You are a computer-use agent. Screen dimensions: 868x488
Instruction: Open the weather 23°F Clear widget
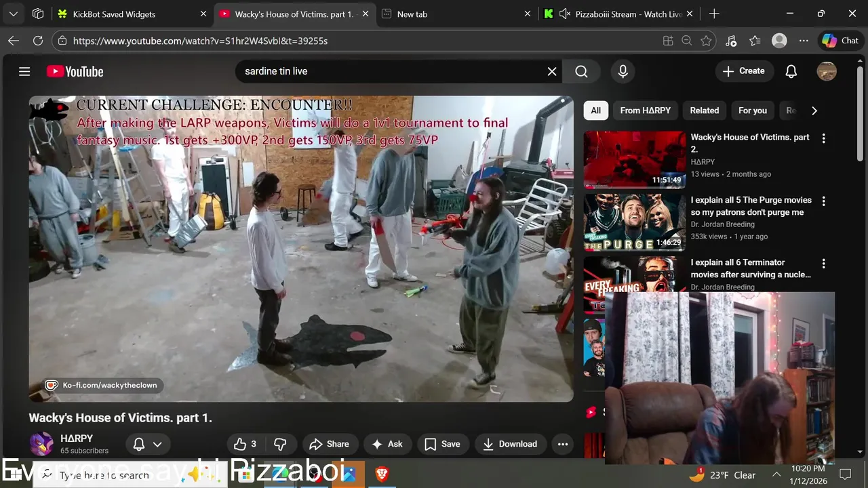[723, 474]
